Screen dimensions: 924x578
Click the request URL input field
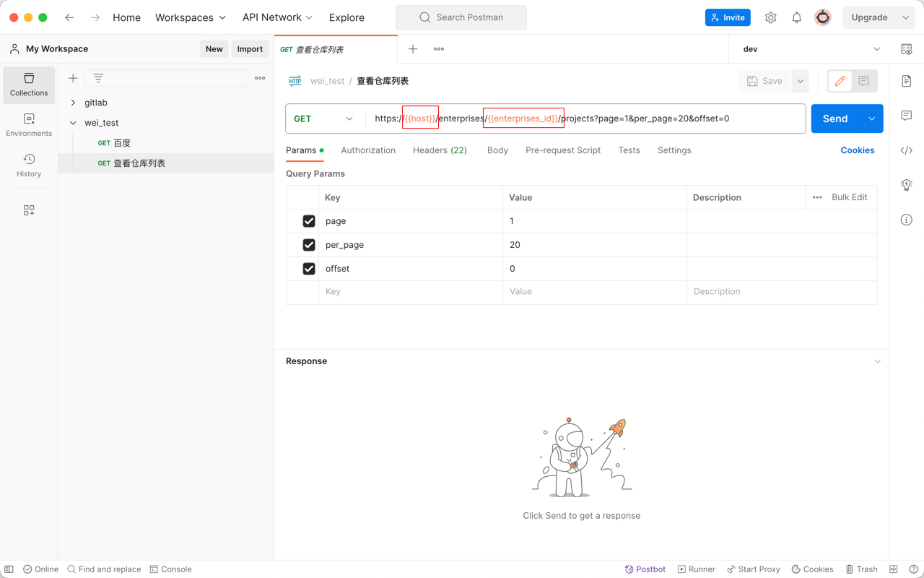click(585, 118)
